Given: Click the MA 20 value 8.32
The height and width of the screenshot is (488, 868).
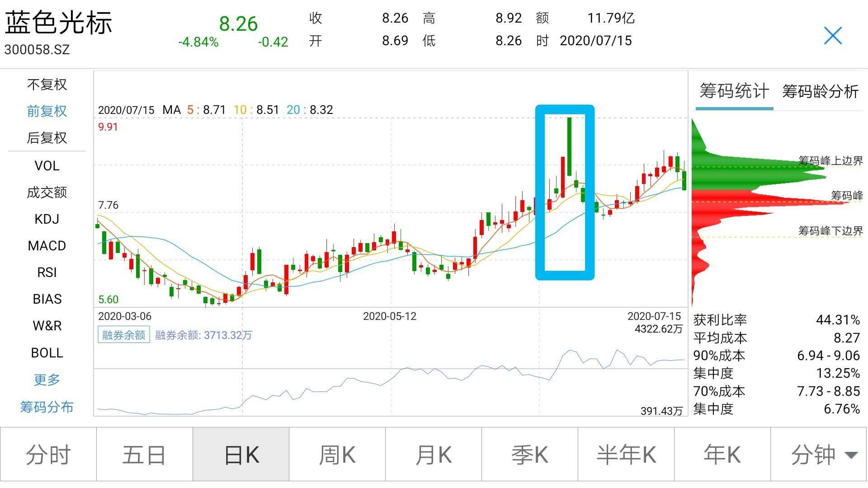Looking at the screenshot, I should coord(321,110).
